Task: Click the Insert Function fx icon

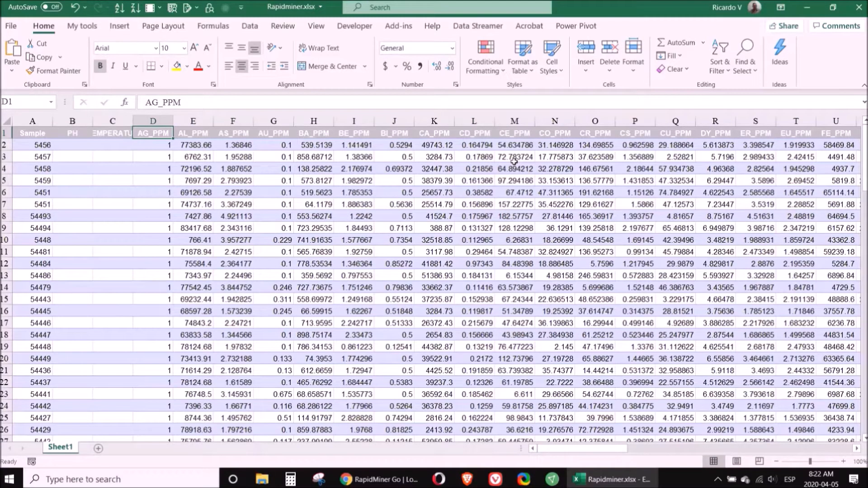Action: coord(125,102)
